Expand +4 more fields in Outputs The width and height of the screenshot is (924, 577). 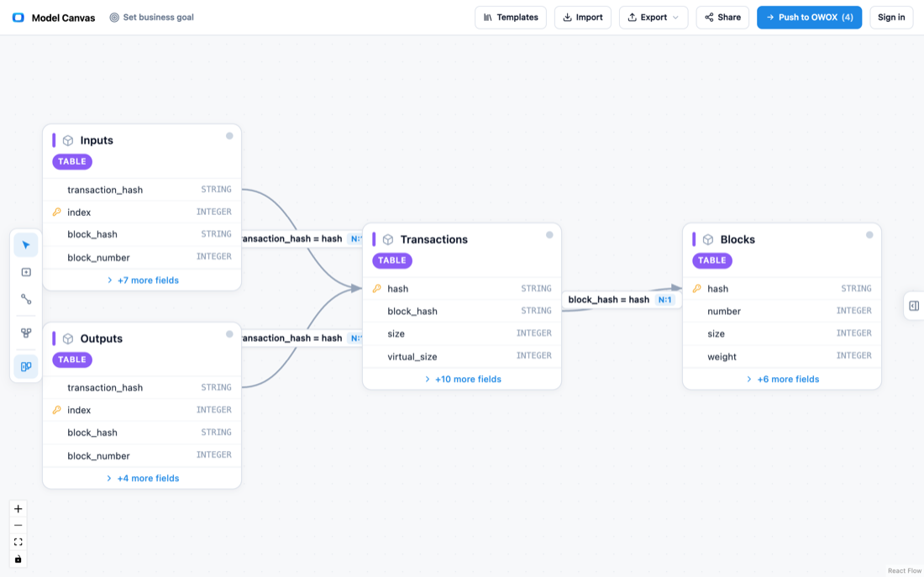point(142,478)
